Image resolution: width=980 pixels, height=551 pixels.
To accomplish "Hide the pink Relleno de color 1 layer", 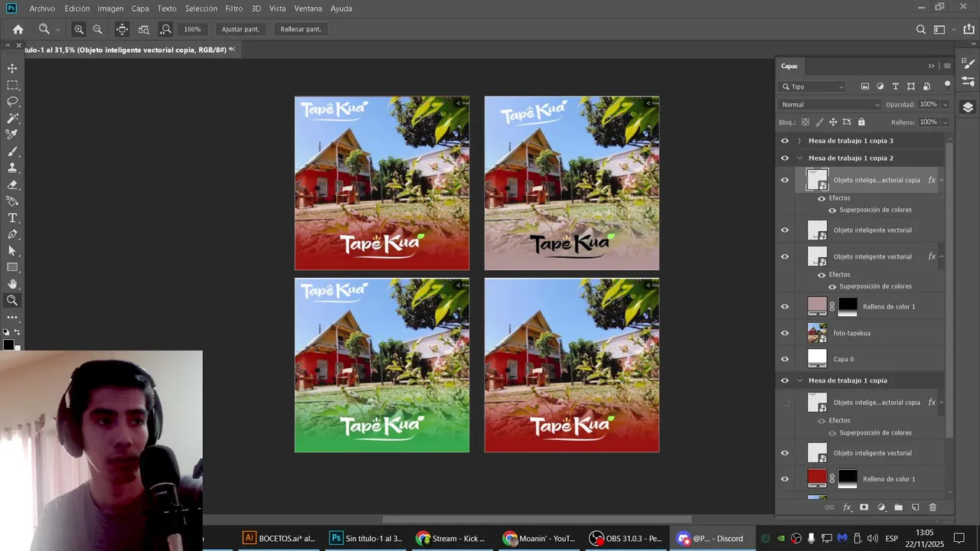I will [784, 307].
